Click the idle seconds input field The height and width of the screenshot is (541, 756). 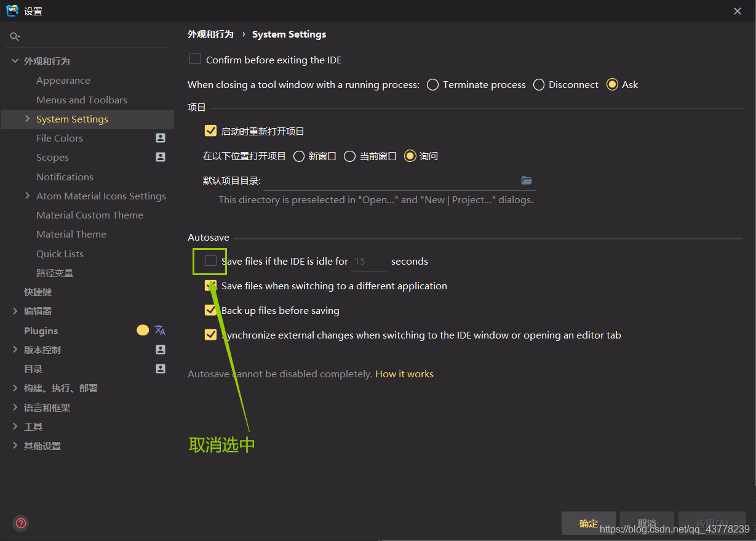tap(368, 261)
